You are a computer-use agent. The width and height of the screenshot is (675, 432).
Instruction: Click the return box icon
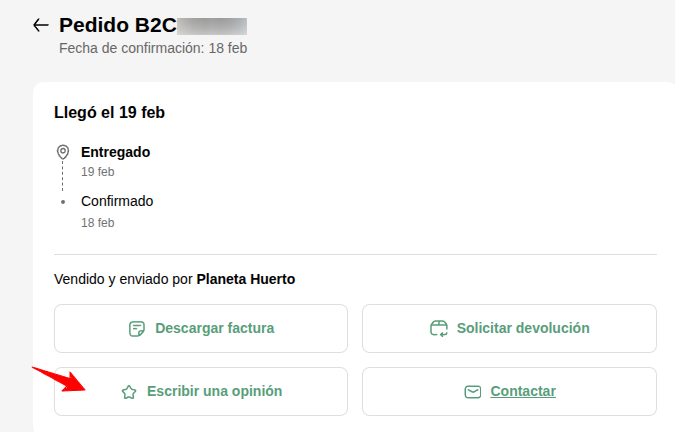pos(438,328)
